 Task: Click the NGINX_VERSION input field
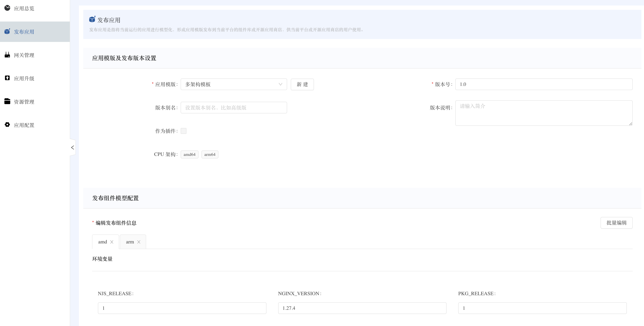click(x=362, y=308)
